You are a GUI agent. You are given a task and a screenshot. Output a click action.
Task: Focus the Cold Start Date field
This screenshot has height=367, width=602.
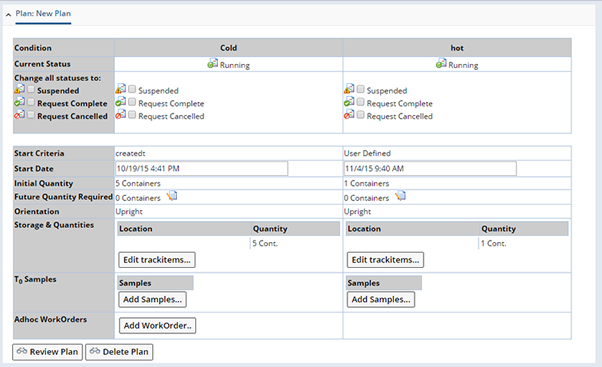point(202,169)
